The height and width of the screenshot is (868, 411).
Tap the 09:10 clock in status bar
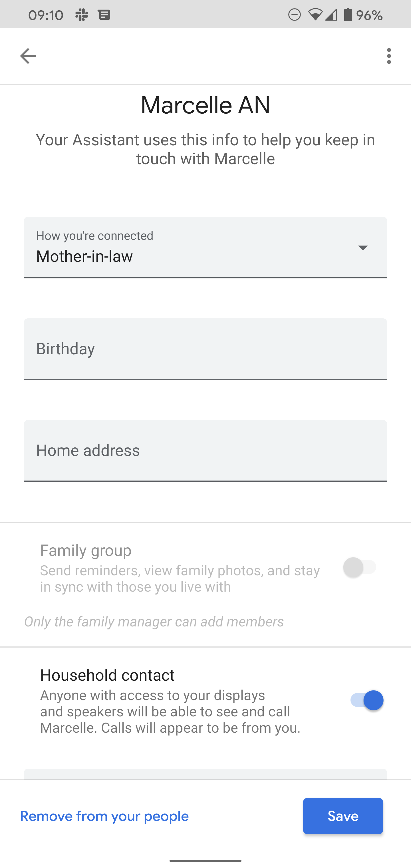46,15
